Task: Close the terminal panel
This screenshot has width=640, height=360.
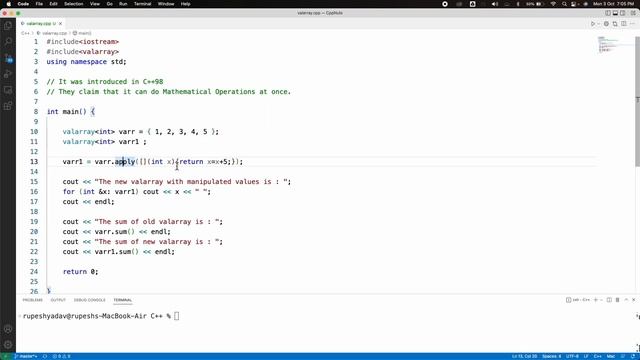Action: [634, 300]
